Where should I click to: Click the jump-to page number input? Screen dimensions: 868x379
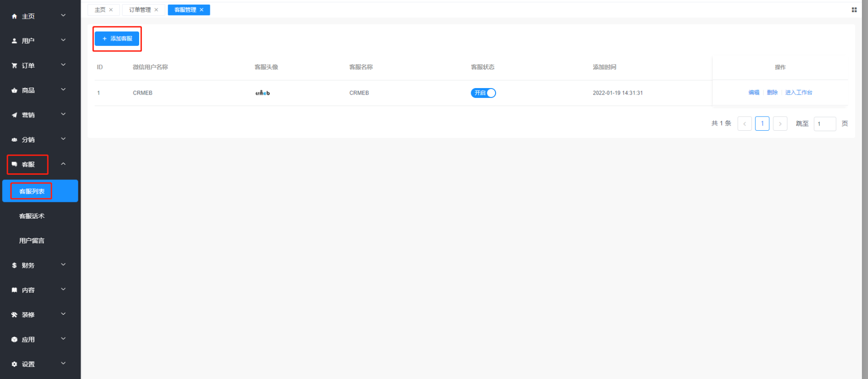[824, 124]
